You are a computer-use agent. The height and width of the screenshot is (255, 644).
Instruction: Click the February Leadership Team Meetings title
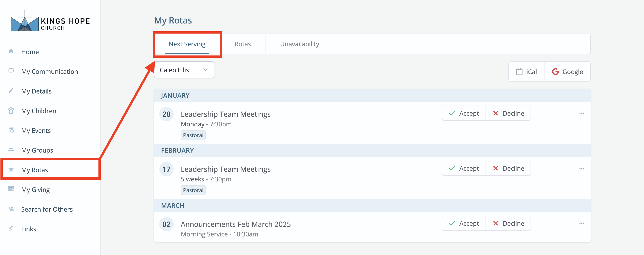[x=226, y=169]
